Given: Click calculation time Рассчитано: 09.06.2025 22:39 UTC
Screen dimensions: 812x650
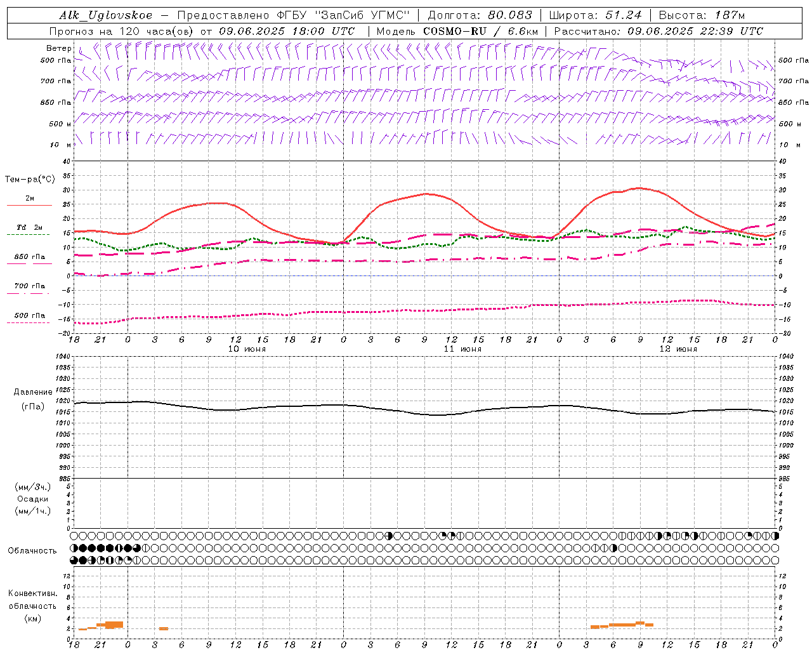Looking at the screenshot, I should coord(658,31).
